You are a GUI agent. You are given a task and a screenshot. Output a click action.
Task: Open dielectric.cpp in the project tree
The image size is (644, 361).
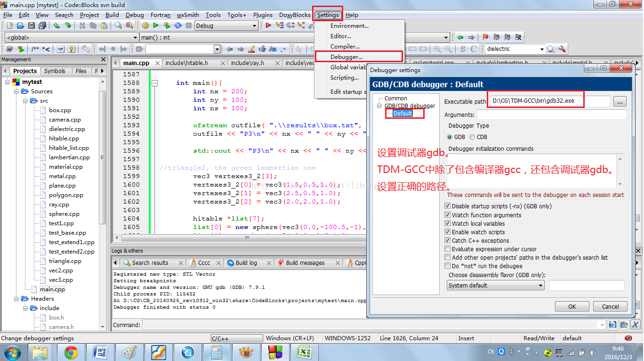tap(67, 129)
